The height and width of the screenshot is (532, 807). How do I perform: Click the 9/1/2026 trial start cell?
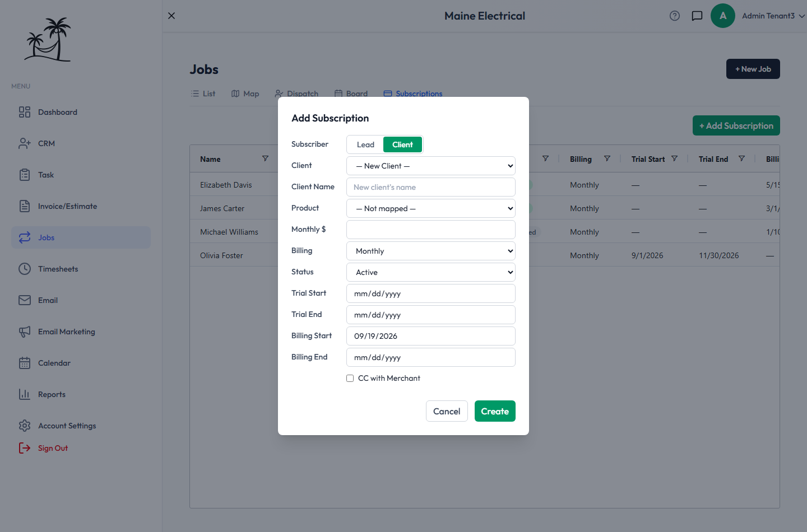pos(647,255)
